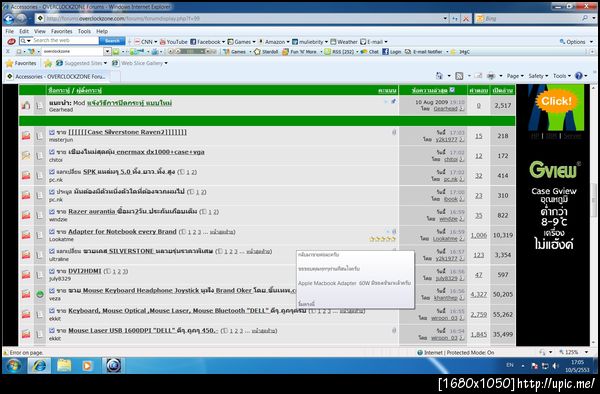Open the 125% zoom level dropdown

tap(586, 352)
